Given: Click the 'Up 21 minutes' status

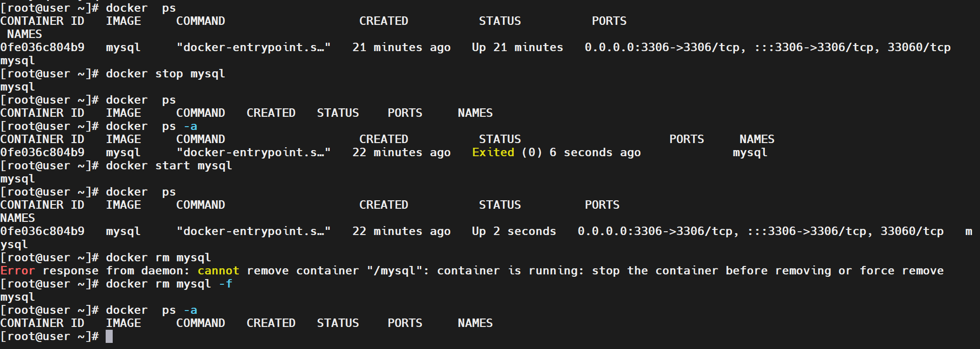Looking at the screenshot, I should click(x=517, y=47).
